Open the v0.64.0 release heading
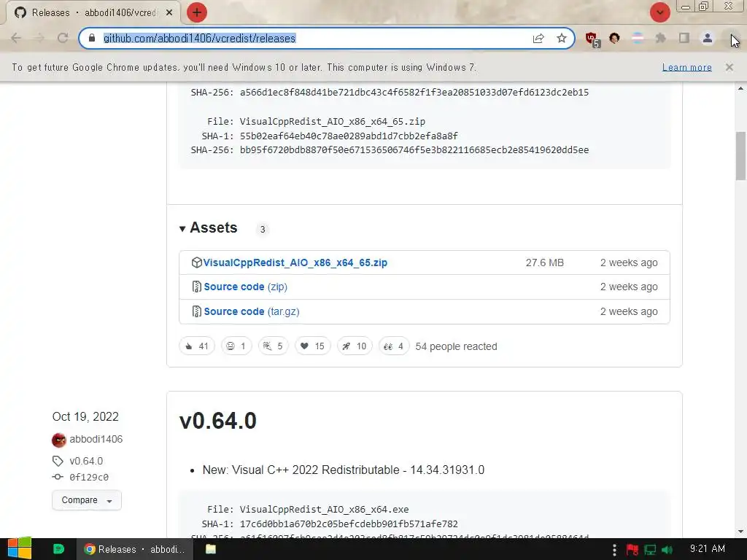This screenshot has width=747, height=560. coord(217,421)
